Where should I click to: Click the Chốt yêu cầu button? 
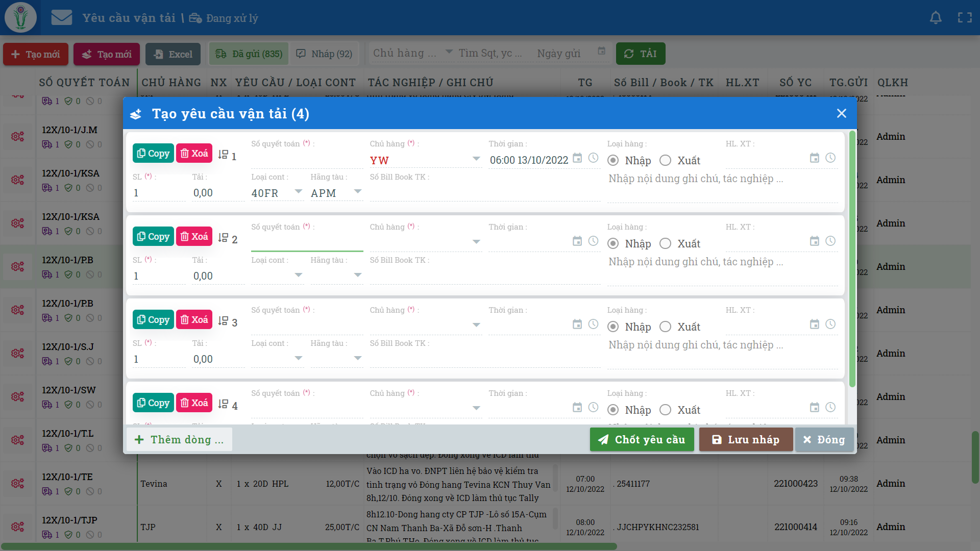[642, 440]
